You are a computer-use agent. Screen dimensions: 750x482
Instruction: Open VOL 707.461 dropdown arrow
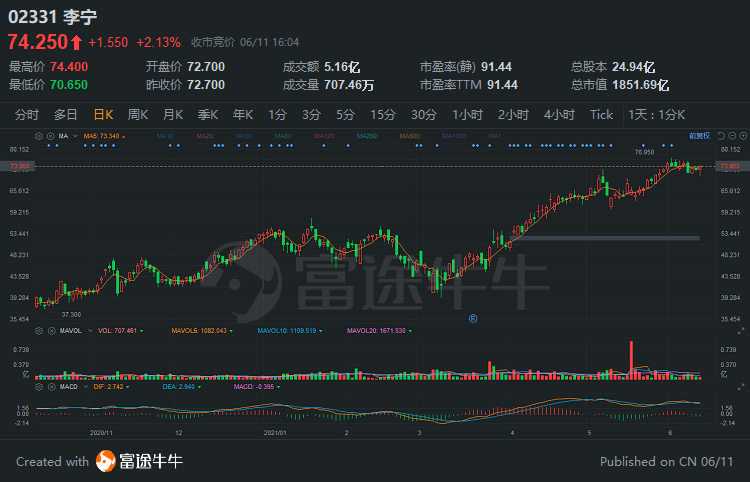pyautogui.click(x=142, y=331)
